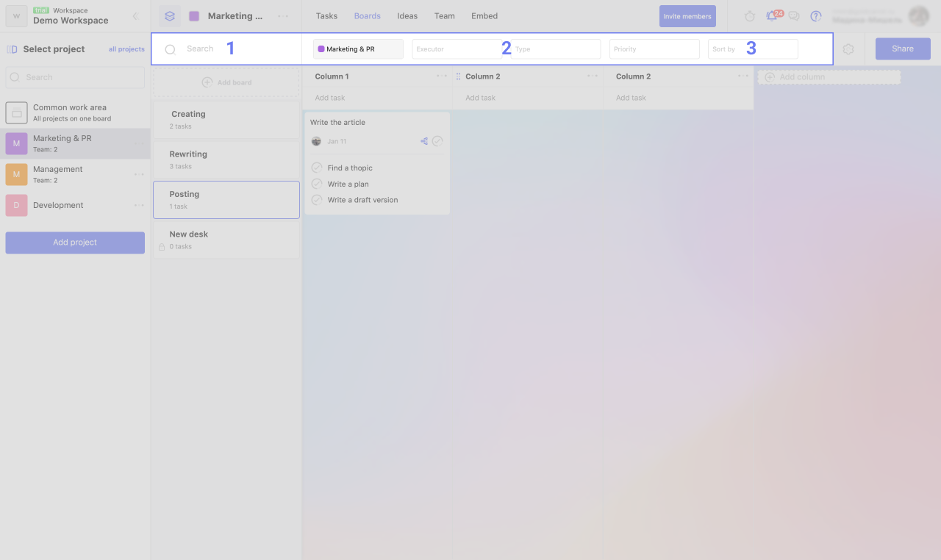
Task: Expand the Sort by dropdown
Action: point(752,49)
